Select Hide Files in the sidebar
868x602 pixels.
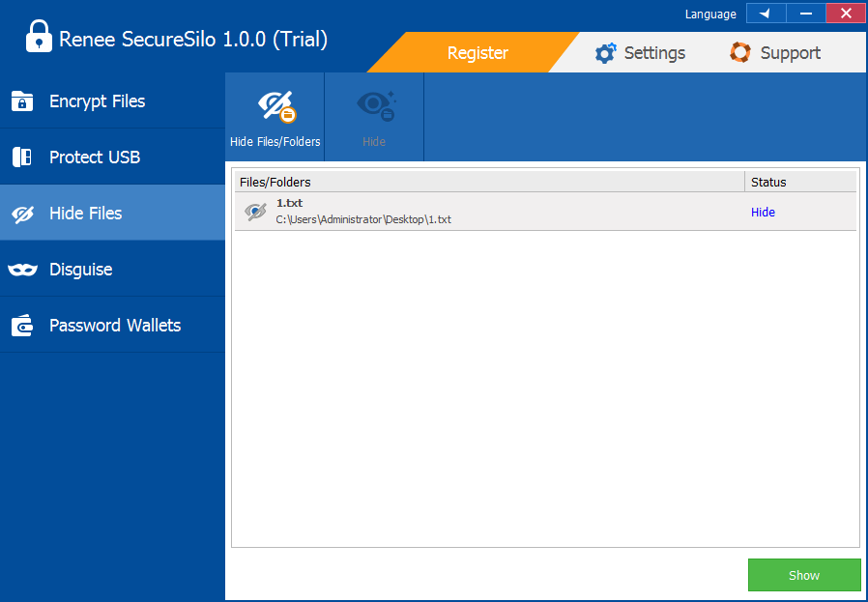pos(112,213)
